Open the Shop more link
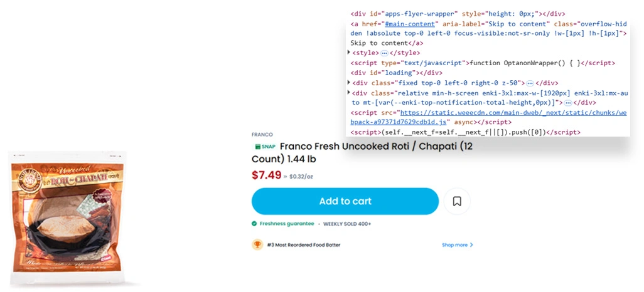The image size is (644, 292). point(454,245)
